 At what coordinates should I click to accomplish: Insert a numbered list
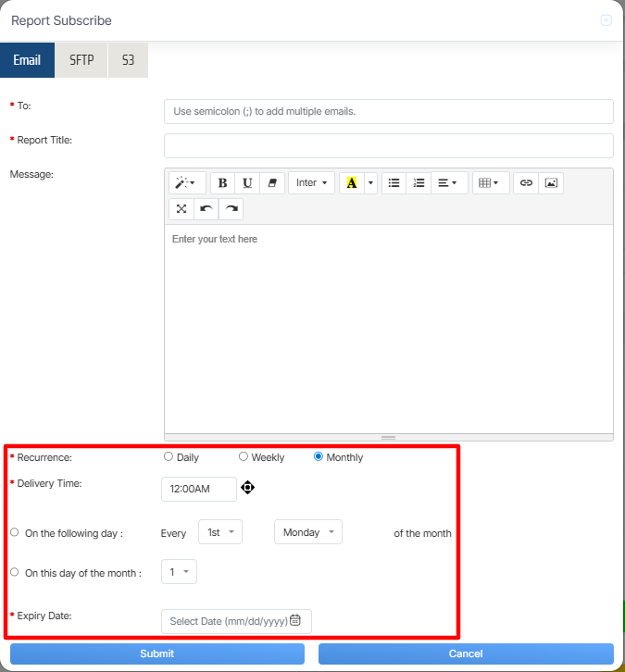pyautogui.click(x=419, y=183)
